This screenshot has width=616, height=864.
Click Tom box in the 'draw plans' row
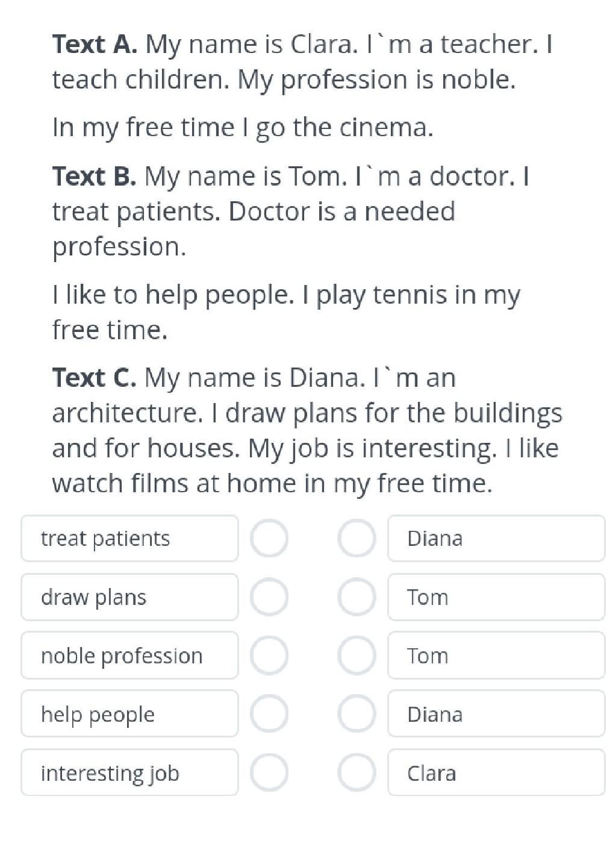tap(496, 597)
